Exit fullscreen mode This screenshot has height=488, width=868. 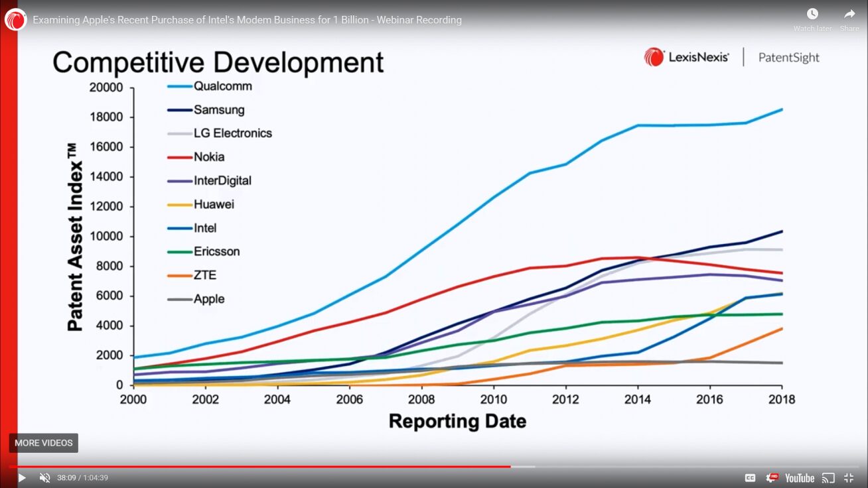point(849,477)
